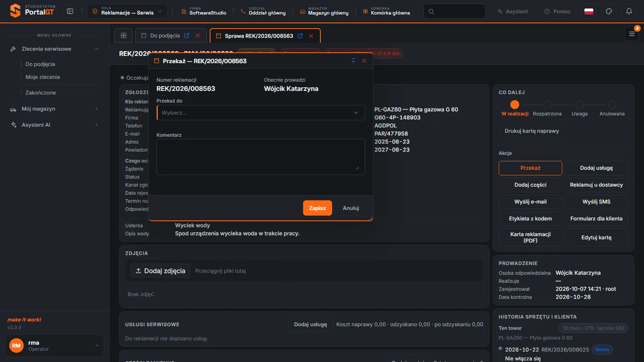
Task: Click the top search field
Action: (x=454, y=11)
